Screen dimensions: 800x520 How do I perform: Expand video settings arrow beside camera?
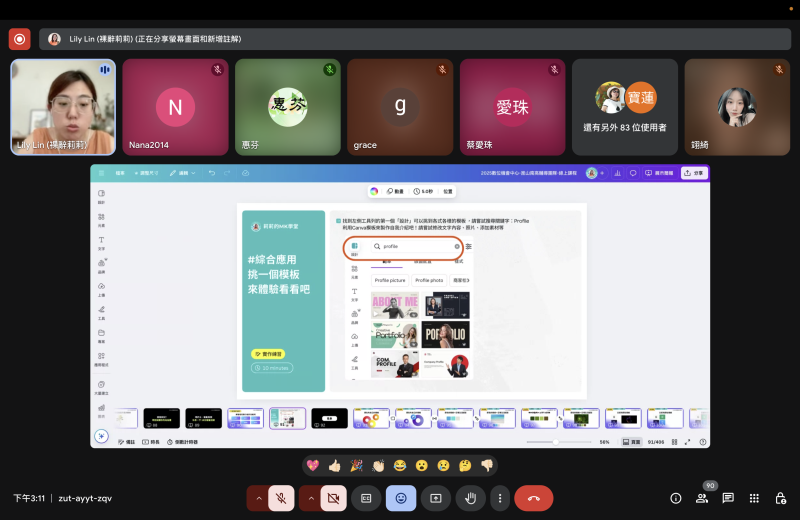point(311,498)
